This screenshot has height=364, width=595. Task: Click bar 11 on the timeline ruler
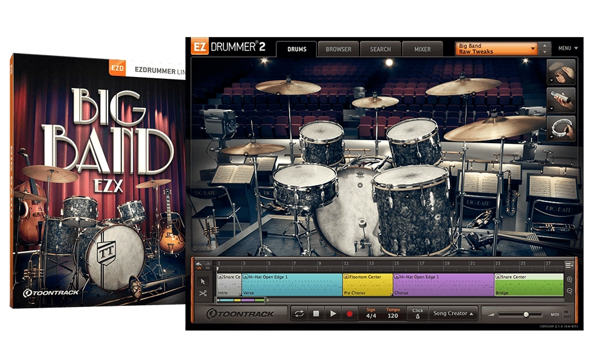pos(346,263)
